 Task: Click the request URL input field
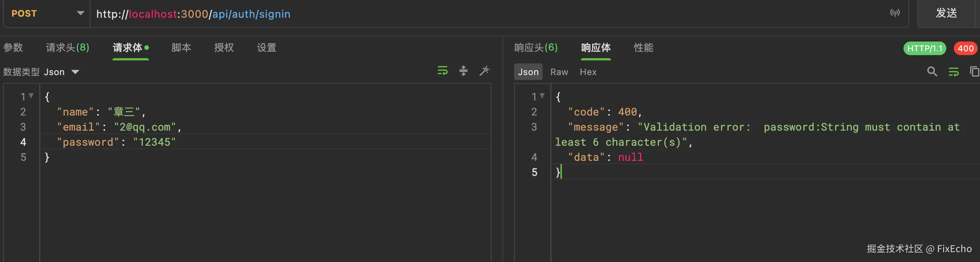(x=456, y=14)
